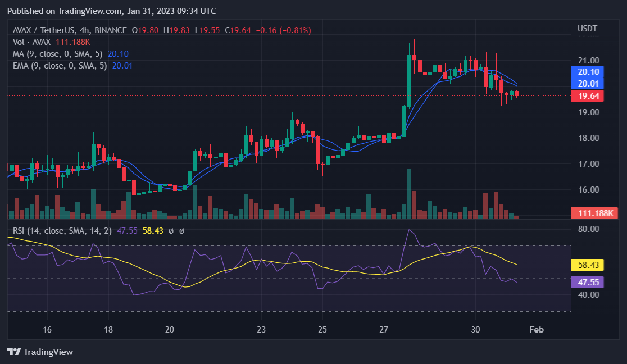Viewport: 627px width, 364px height.
Task: Click the BINANCE exchange label
Action: [111, 30]
